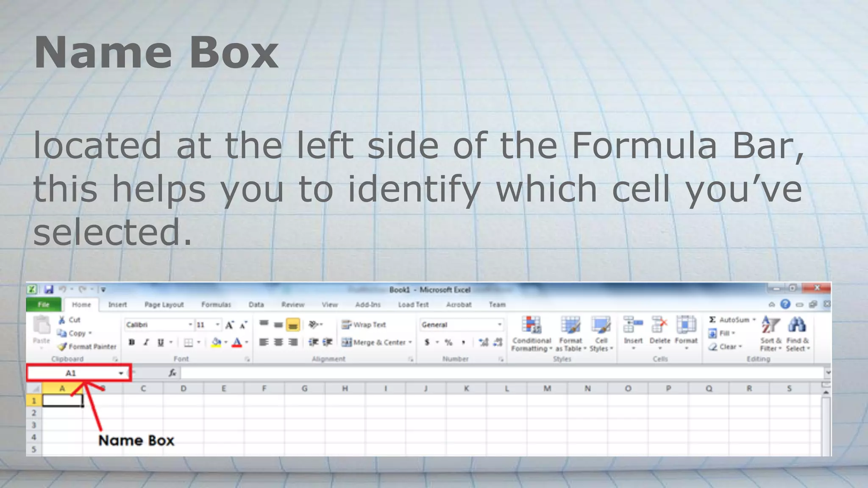Screen dimensions: 868x488
Task: Switch to the Insert tab
Action: 117,305
